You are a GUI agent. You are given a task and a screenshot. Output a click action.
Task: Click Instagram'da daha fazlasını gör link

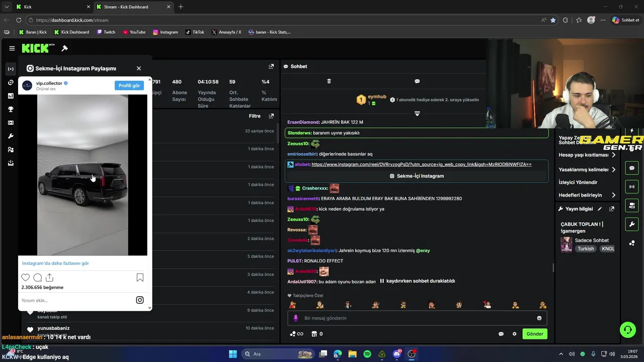(x=55, y=263)
